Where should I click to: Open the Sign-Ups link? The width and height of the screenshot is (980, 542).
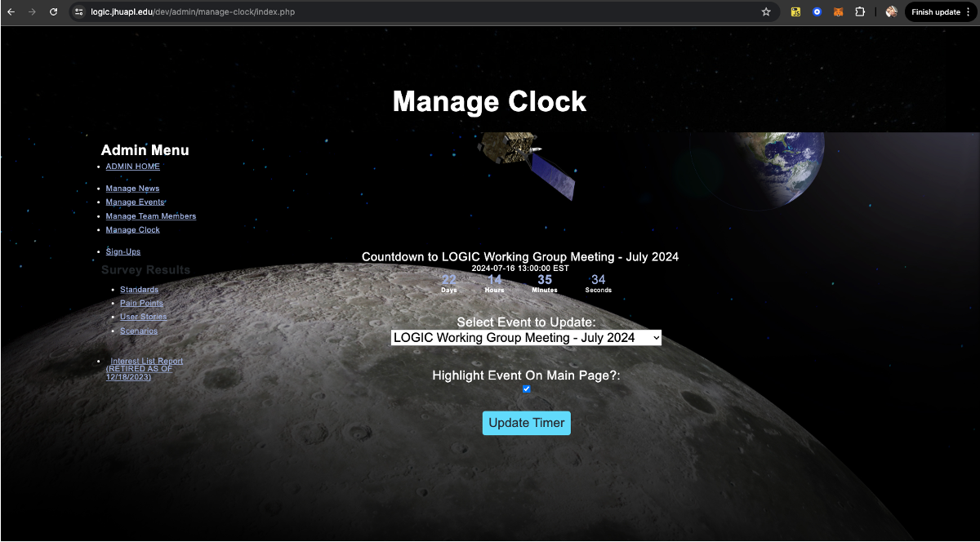pos(123,251)
